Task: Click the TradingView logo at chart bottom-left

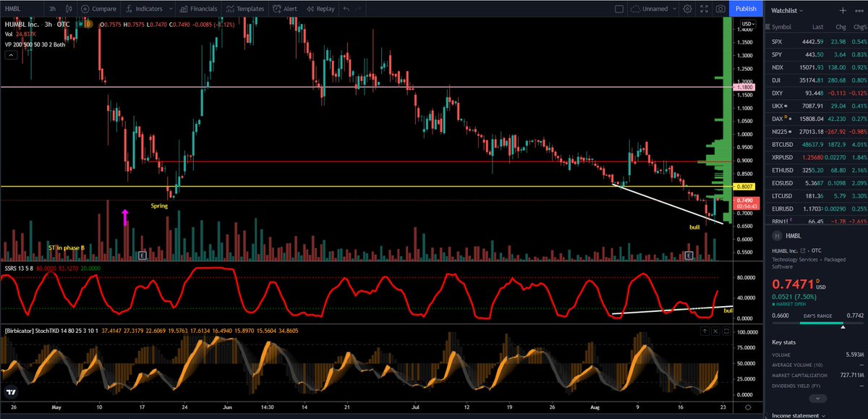Action: [12, 391]
